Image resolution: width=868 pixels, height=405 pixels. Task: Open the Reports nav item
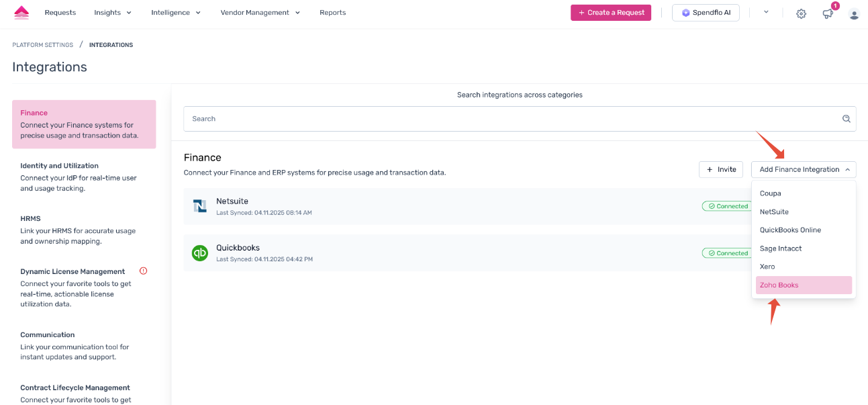(x=333, y=13)
